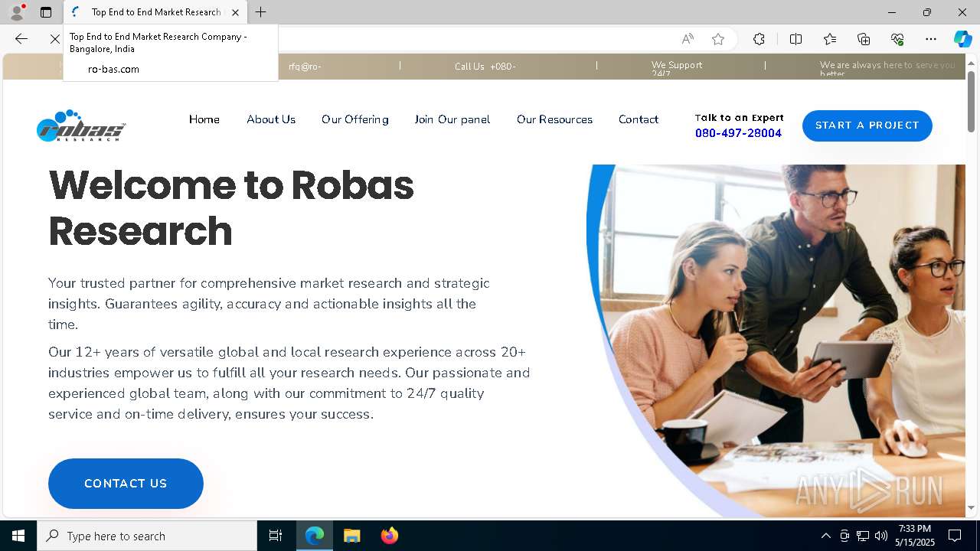Open the Favorites list icon
980x551 pixels.
pyautogui.click(x=830, y=39)
